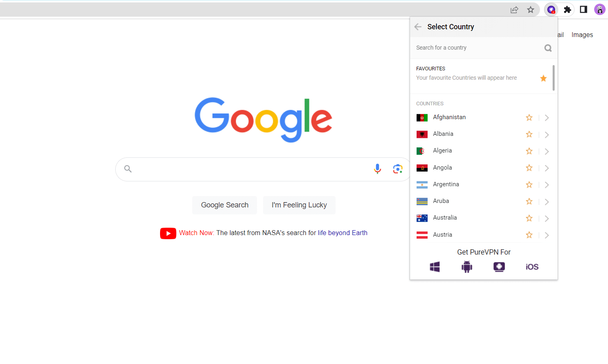
Task: Expand Austria cities chevron
Action: point(547,235)
